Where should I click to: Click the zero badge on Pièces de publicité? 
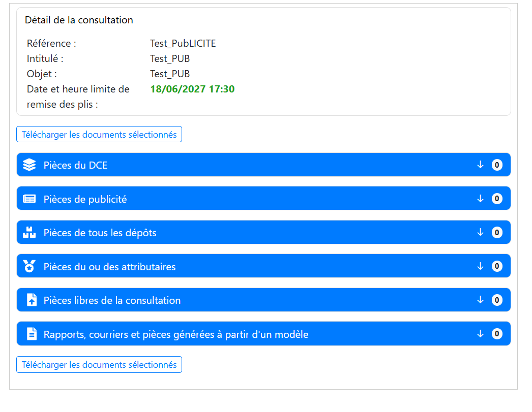coord(497,199)
